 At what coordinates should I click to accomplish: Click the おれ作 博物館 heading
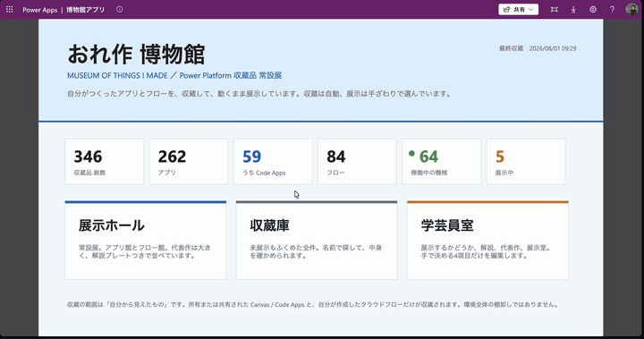point(136,55)
